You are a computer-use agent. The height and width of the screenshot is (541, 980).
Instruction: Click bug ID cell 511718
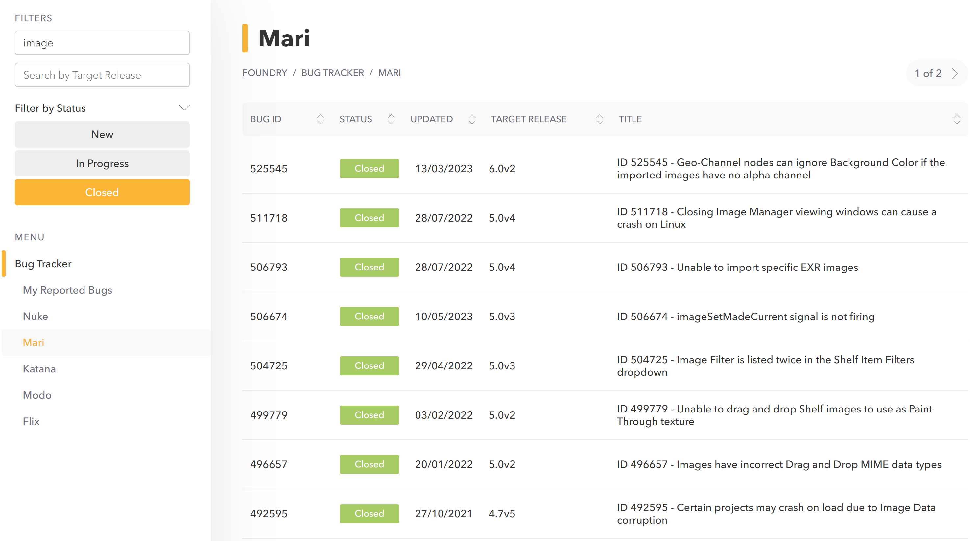pyautogui.click(x=269, y=218)
